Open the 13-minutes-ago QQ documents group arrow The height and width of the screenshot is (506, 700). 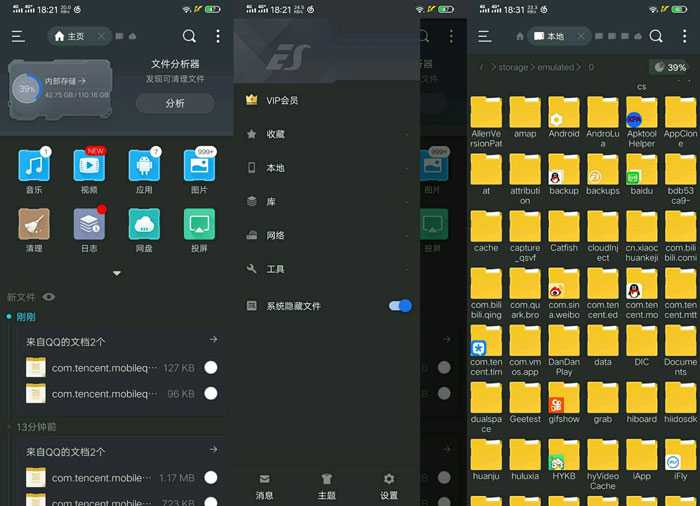click(x=213, y=450)
